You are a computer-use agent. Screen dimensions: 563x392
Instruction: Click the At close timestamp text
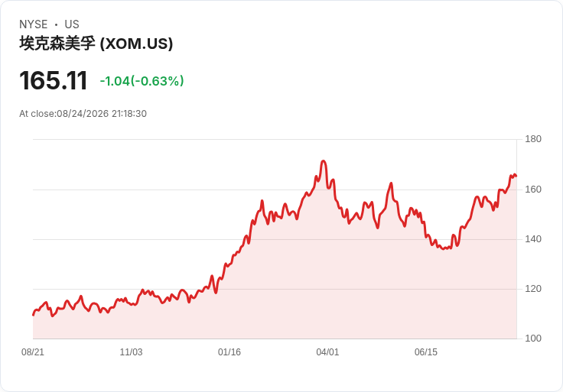[x=83, y=114]
